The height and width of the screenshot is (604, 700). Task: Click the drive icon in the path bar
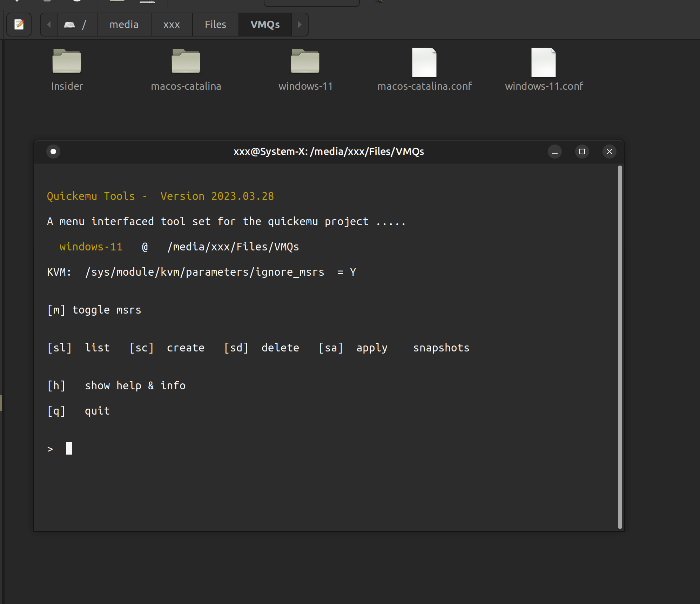point(69,24)
